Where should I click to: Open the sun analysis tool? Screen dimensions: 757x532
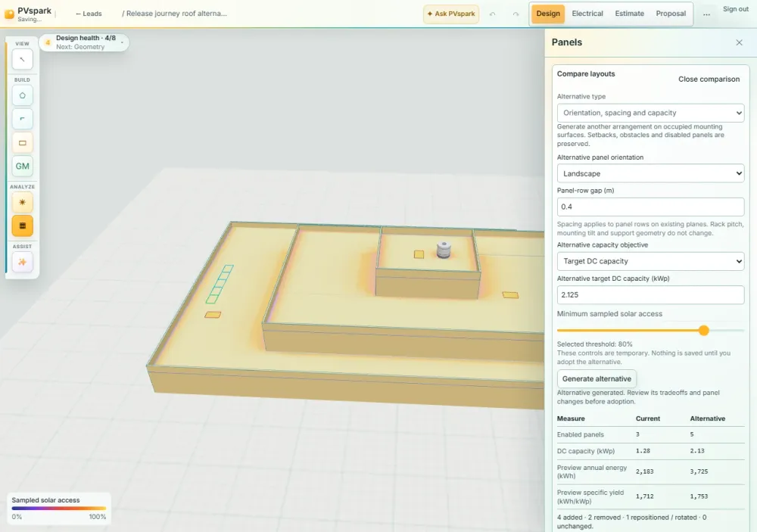tap(22, 202)
